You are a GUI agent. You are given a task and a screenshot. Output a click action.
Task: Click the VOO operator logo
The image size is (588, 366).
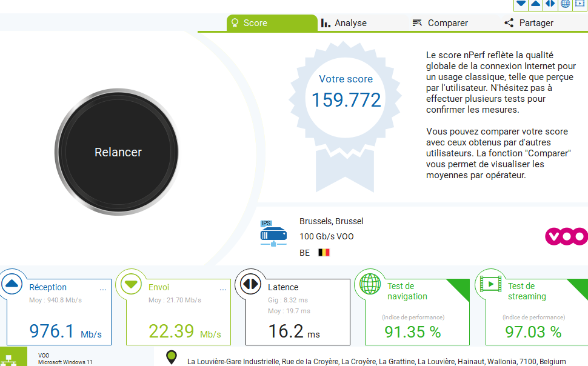[566, 236]
